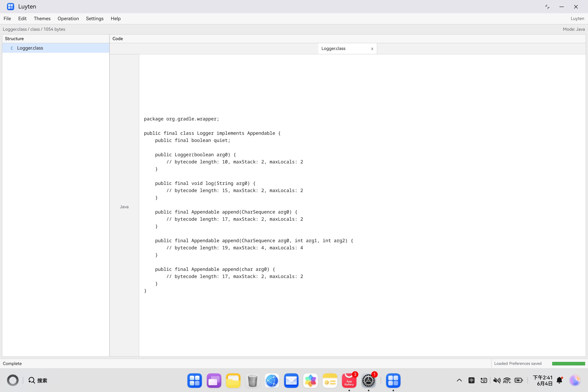Screen dimensions: 588x392
Task: Select Logger.class in the Structure tree
Action: tap(55, 48)
